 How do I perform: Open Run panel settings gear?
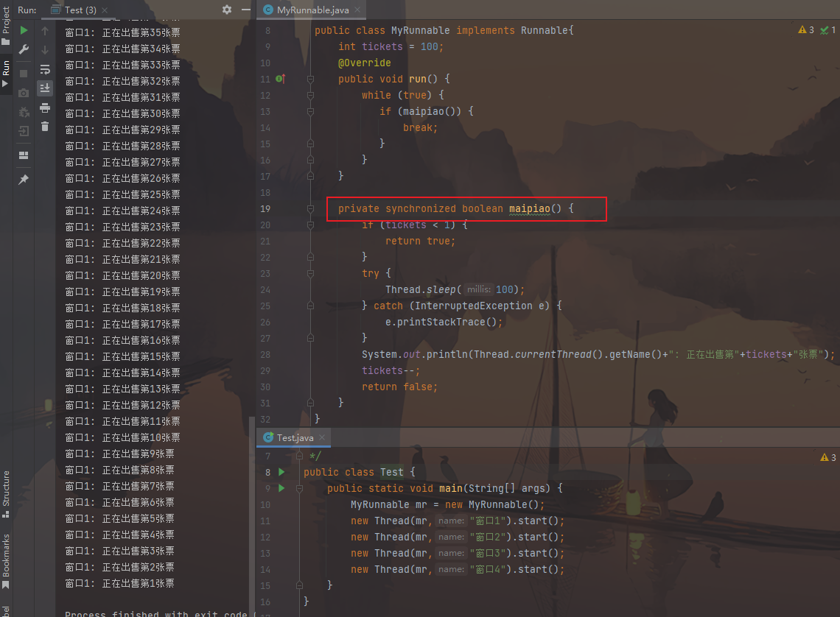(x=227, y=10)
